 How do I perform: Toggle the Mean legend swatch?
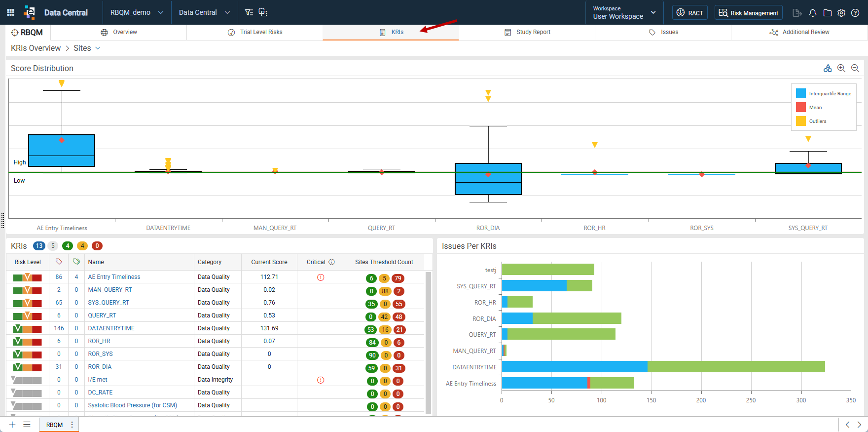[801, 107]
